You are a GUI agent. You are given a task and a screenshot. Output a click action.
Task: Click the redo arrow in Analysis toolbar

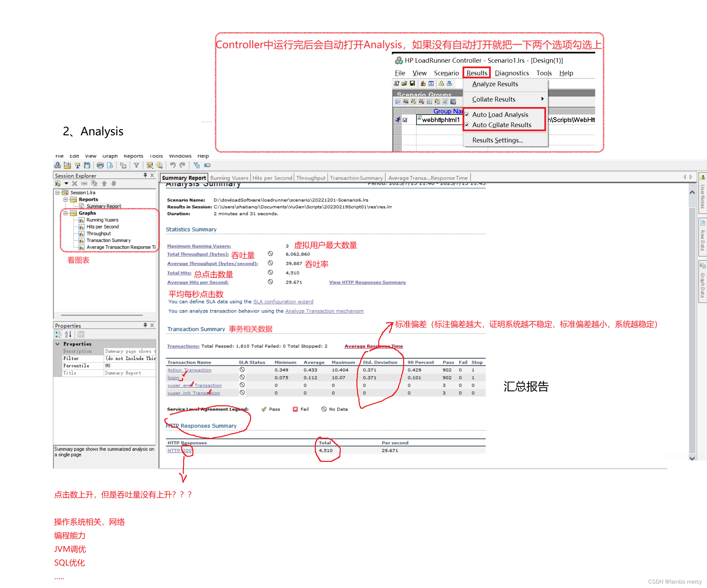182,165
